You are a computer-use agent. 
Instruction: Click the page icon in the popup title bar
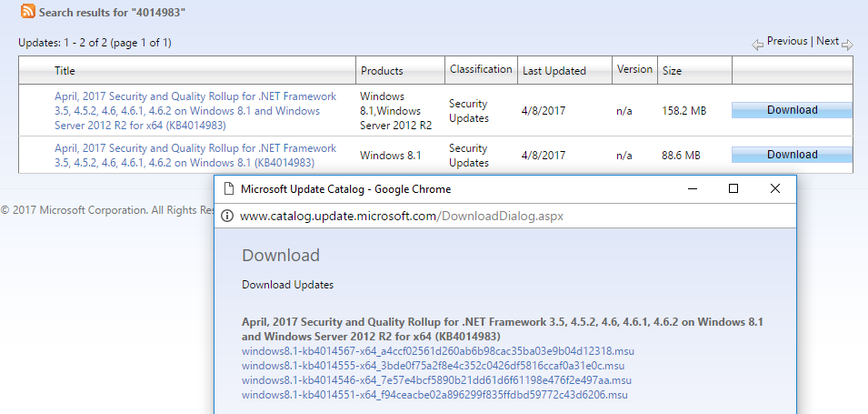pos(229,189)
